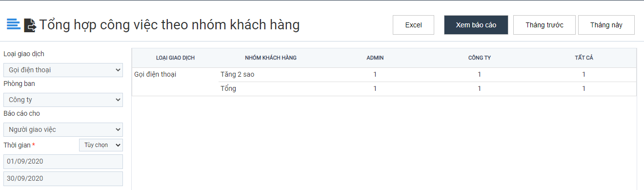Select the Tháng này period
Viewport: 644px width, 190px height.
606,25
